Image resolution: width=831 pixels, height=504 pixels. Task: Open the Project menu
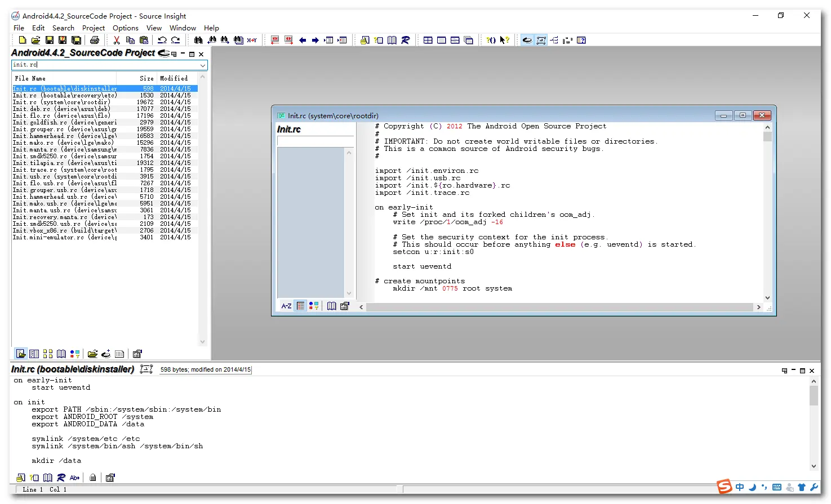(x=94, y=28)
